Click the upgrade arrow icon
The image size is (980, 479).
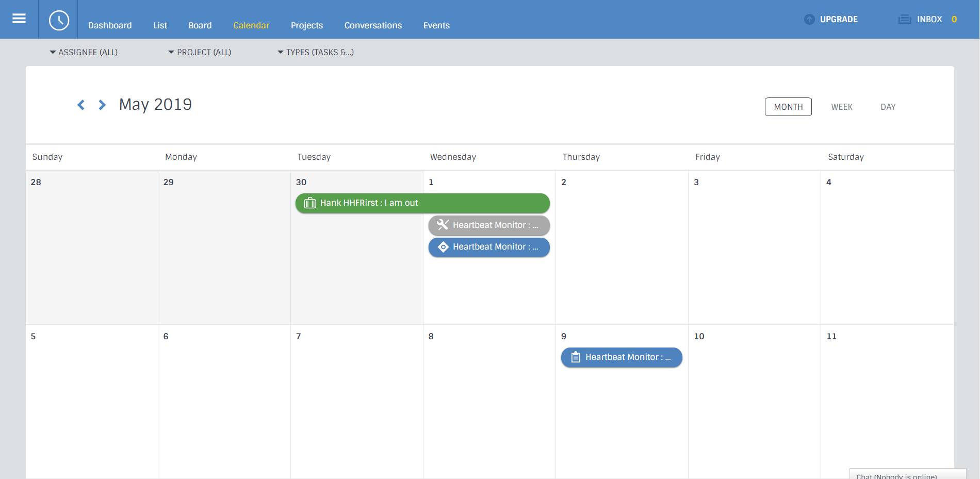809,20
